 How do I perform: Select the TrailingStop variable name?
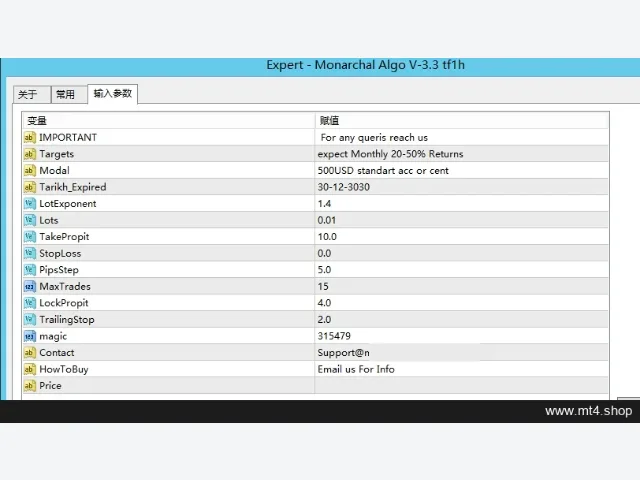(67, 320)
